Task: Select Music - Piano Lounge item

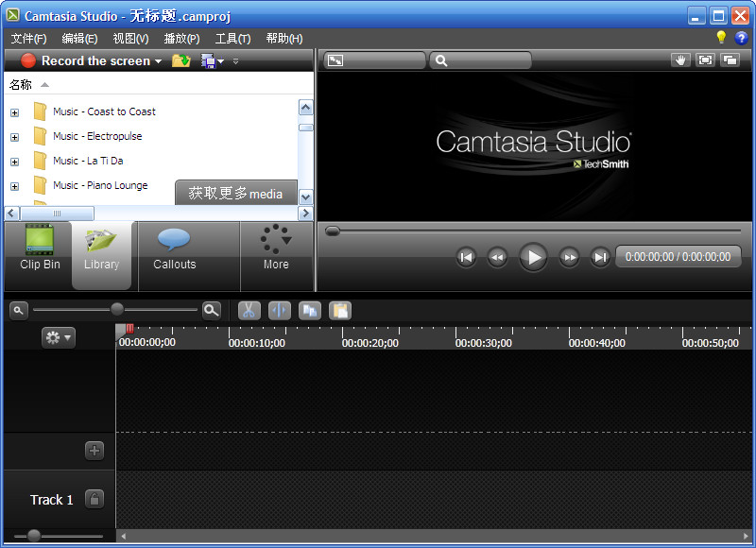Action: tap(100, 185)
